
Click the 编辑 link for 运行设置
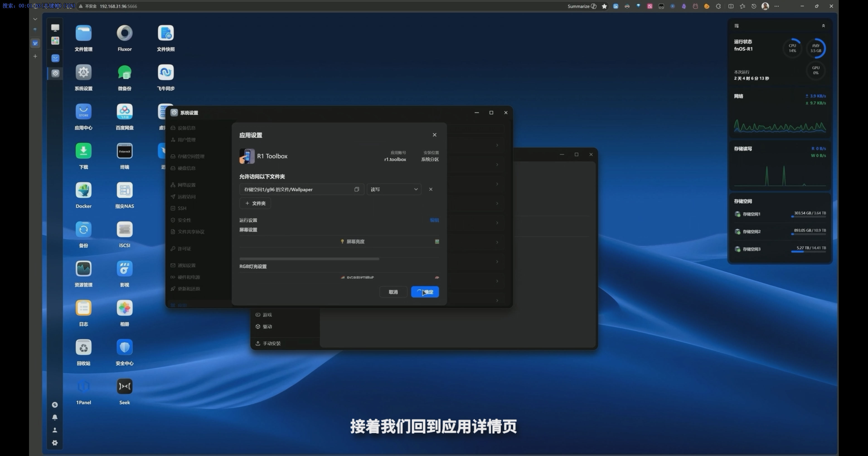(434, 220)
